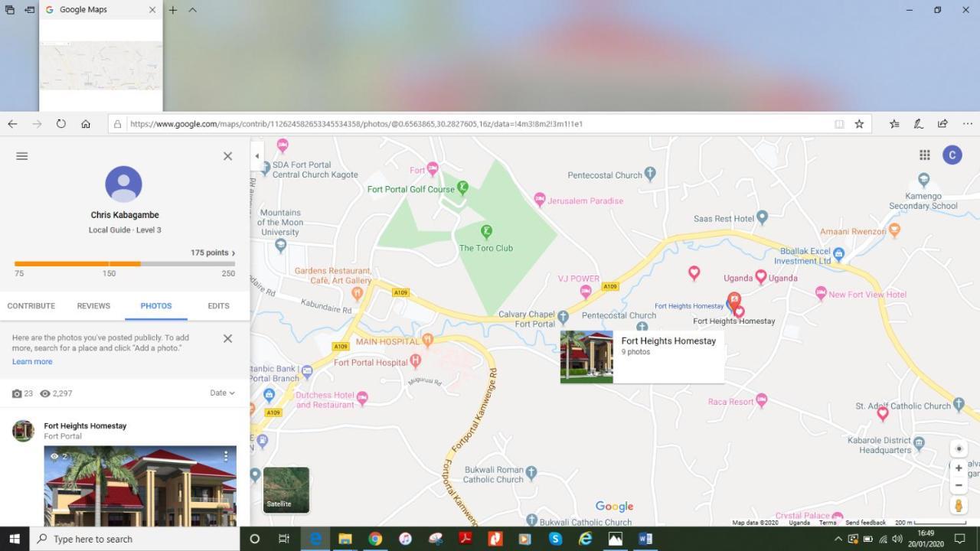The width and height of the screenshot is (980, 551).
Task: Zoom out on the map
Action: point(959,485)
